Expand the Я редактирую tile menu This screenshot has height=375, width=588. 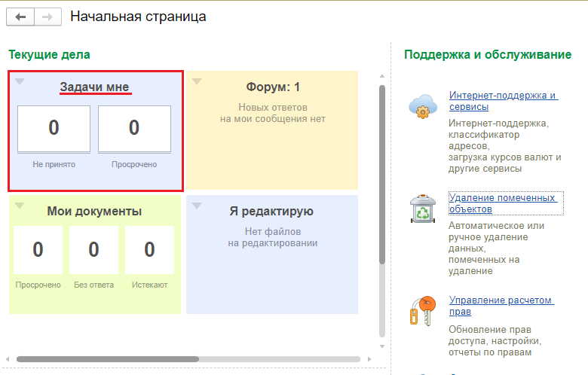(197, 206)
